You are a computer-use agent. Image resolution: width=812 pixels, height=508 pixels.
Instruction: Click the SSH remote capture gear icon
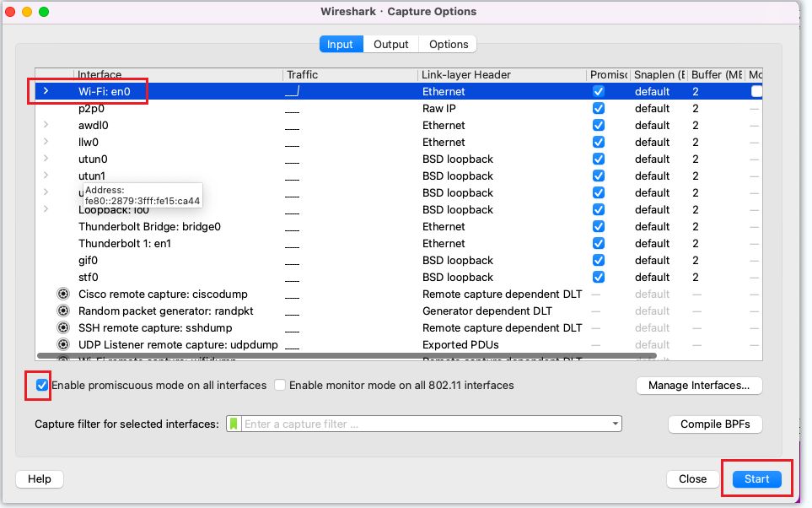coord(62,328)
